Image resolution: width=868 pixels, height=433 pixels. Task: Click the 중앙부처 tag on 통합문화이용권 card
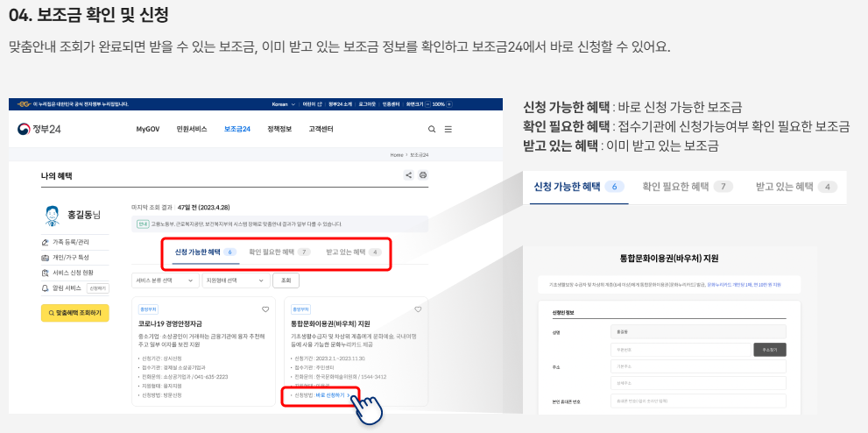300,309
